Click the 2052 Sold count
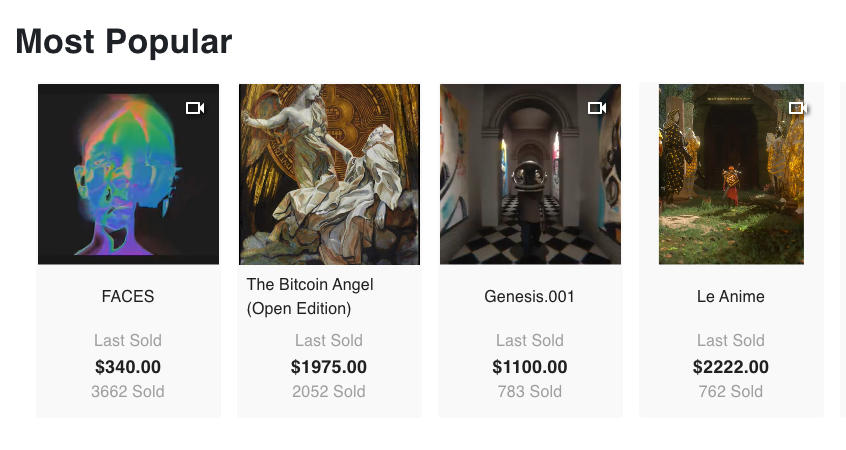Viewport: 846px width, 450px height. (329, 391)
